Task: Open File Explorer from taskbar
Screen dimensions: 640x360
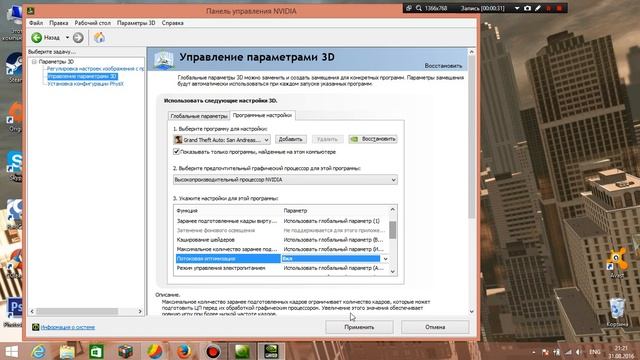Action: tap(67, 352)
